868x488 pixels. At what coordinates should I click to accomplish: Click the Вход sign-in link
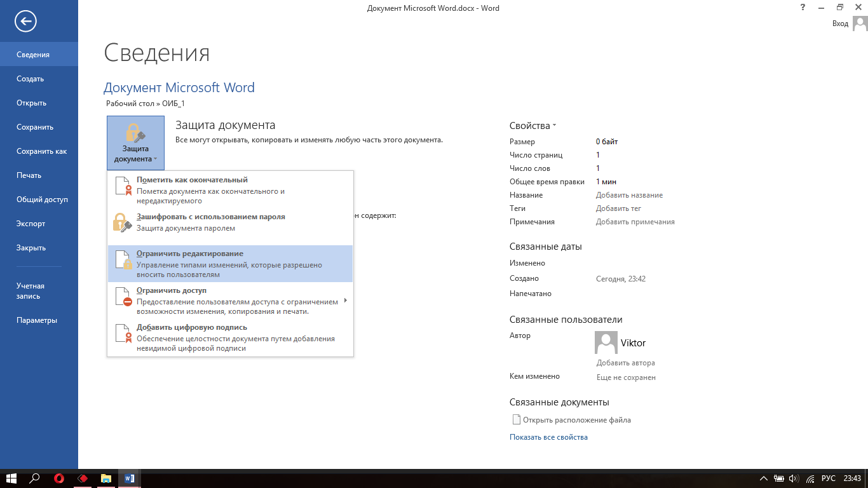click(840, 24)
